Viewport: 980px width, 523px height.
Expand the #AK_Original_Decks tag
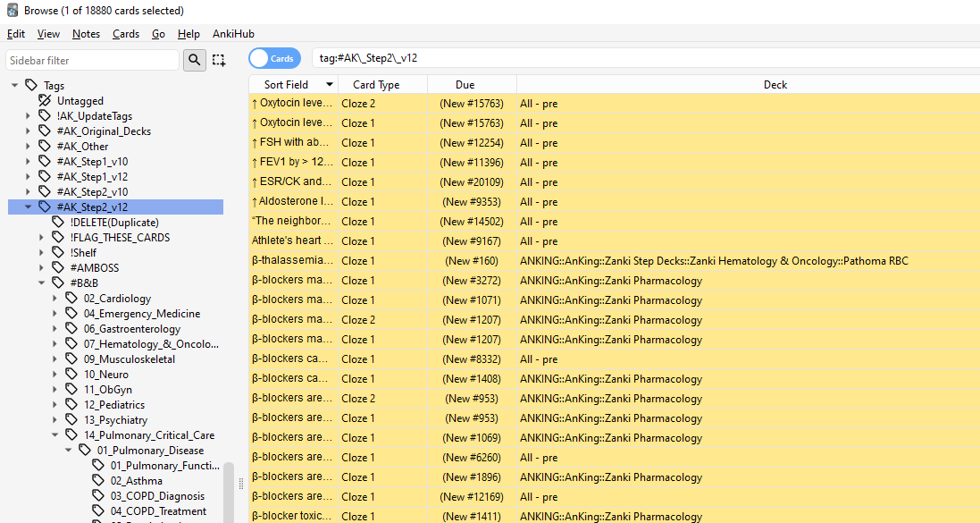(x=29, y=131)
